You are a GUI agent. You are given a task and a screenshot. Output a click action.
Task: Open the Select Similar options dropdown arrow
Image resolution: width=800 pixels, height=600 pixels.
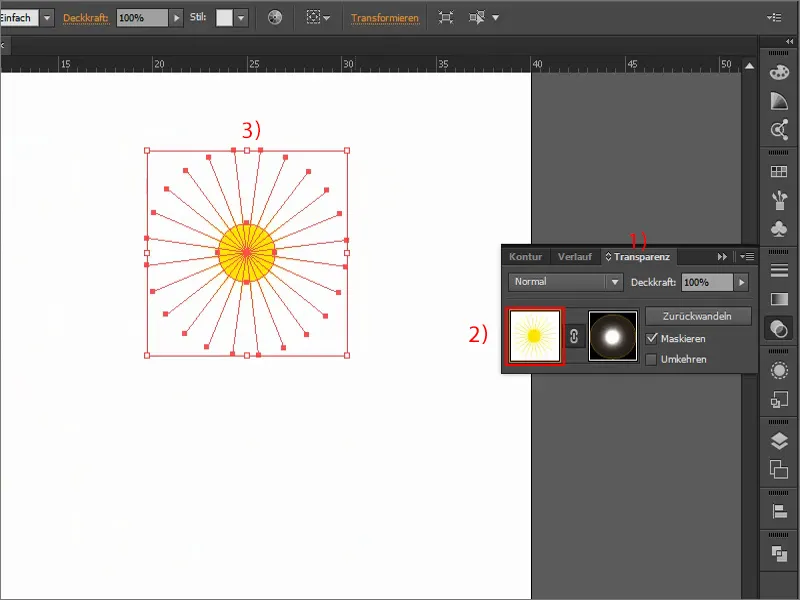(495, 18)
